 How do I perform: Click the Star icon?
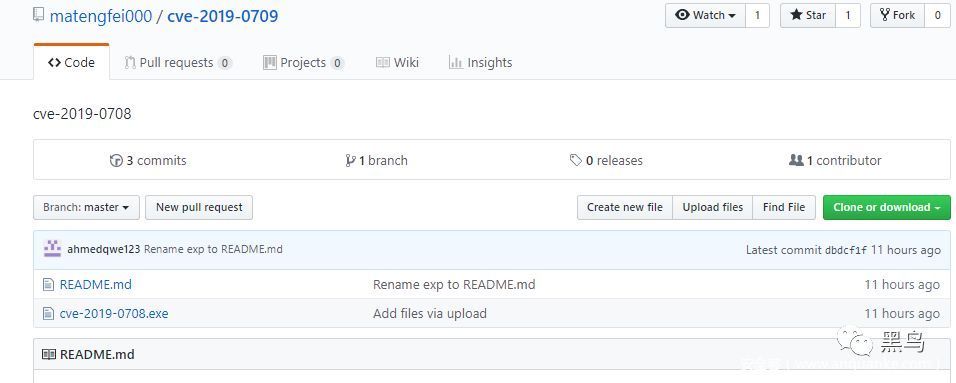click(796, 15)
